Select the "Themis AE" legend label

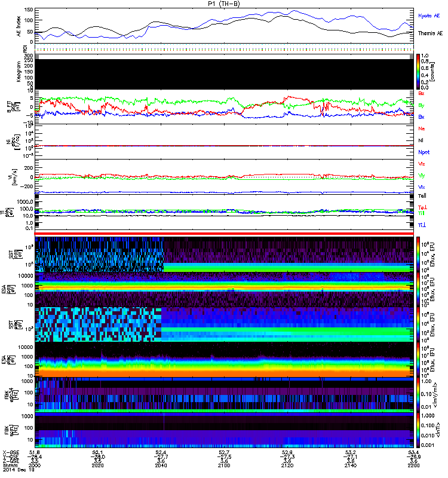pyautogui.click(x=430, y=33)
